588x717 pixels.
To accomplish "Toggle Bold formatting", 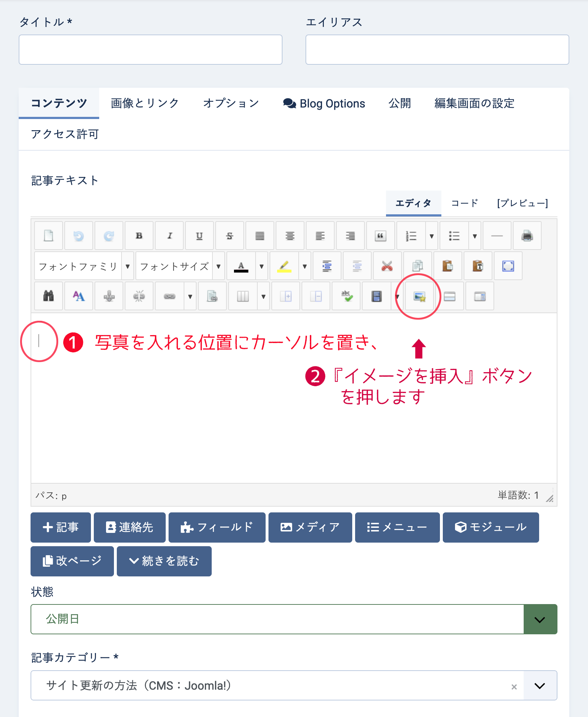I will click(139, 236).
